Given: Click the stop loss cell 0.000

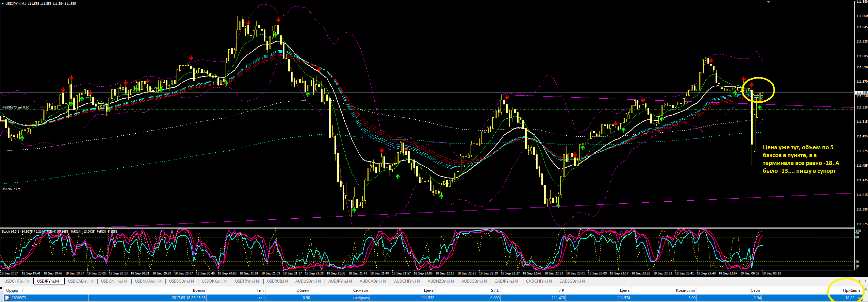Looking at the screenshot, I should coord(495,298).
